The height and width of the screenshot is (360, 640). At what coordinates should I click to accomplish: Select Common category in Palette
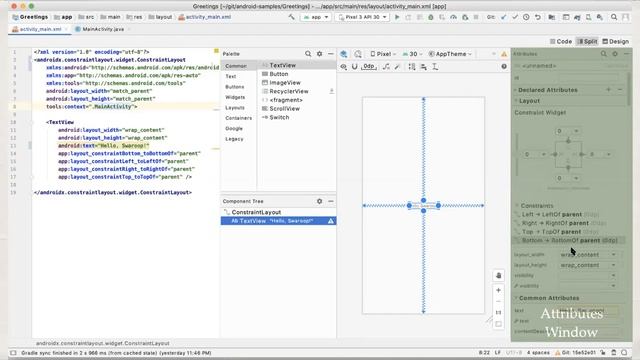236,66
